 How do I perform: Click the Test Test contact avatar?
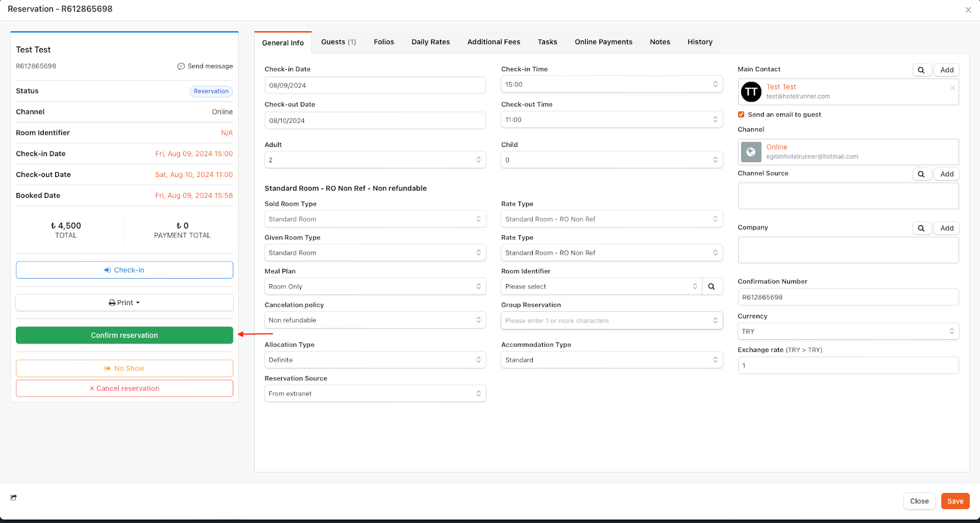pos(751,92)
